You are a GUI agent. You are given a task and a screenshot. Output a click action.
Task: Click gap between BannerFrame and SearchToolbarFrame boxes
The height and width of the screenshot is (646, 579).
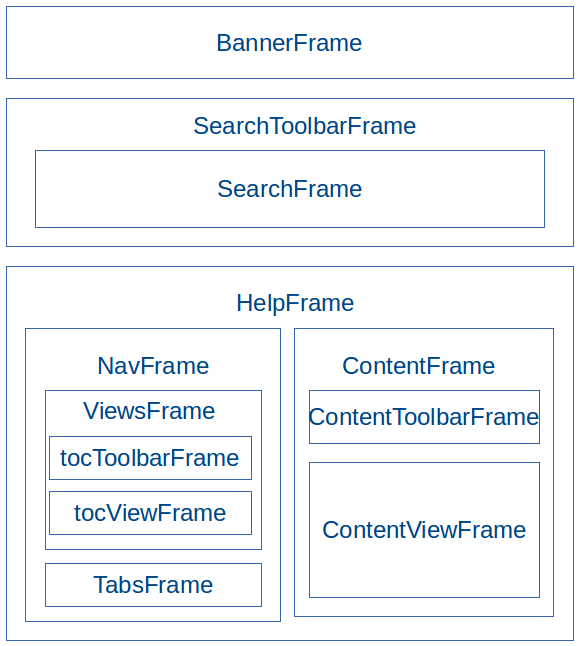click(290, 89)
